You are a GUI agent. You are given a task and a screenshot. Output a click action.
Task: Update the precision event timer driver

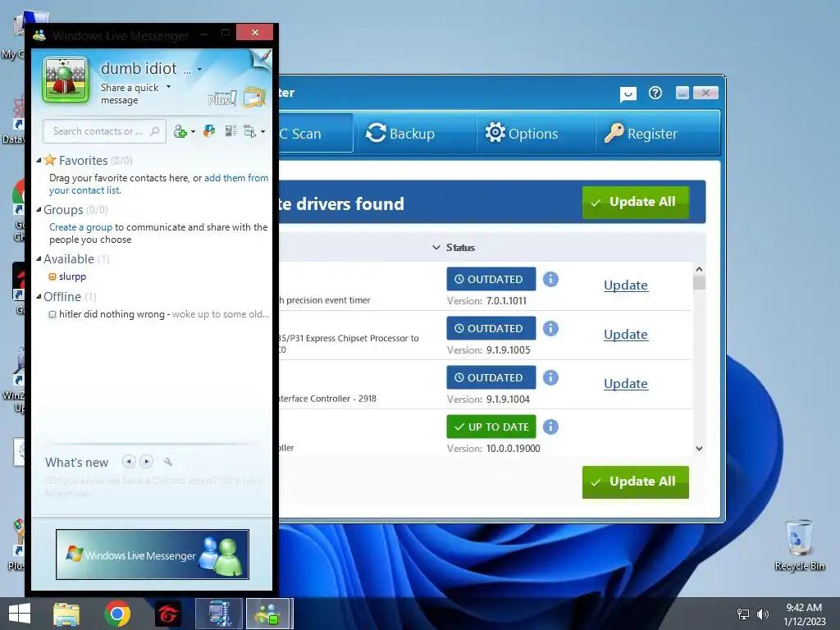(626, 285)
